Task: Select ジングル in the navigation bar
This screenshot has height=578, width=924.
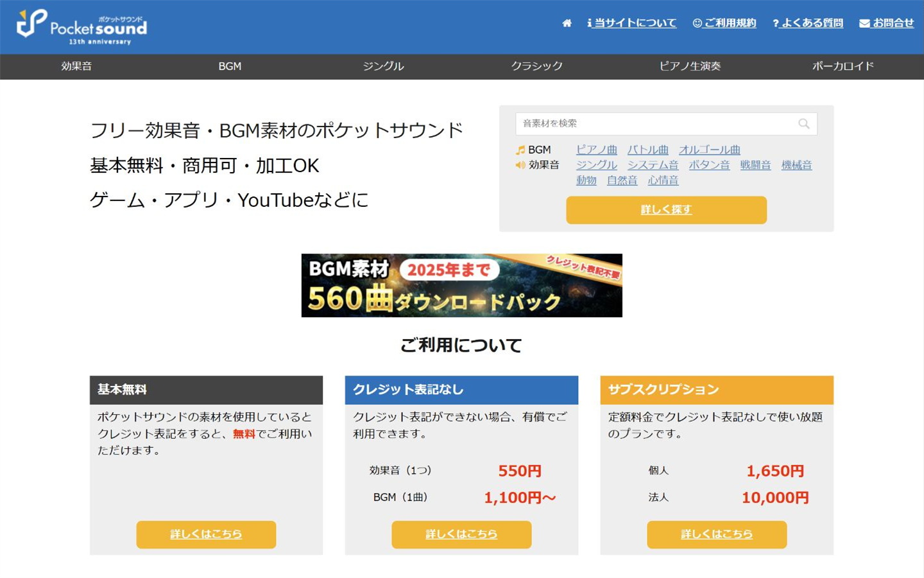Action: click(x=383, y=66)
